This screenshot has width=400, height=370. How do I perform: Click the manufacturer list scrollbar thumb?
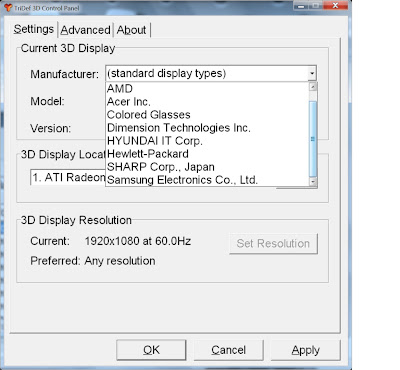click(x=313, y=139)
